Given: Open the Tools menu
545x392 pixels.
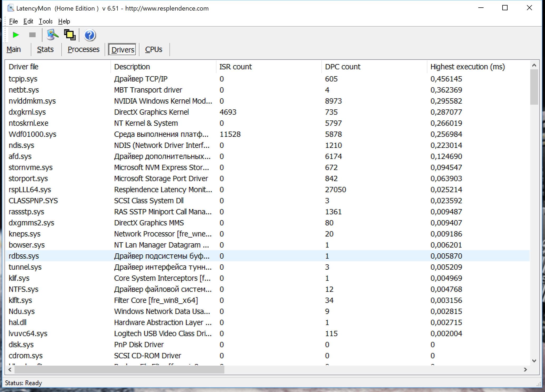Looking at the screenshot, I should click(46, 21).
